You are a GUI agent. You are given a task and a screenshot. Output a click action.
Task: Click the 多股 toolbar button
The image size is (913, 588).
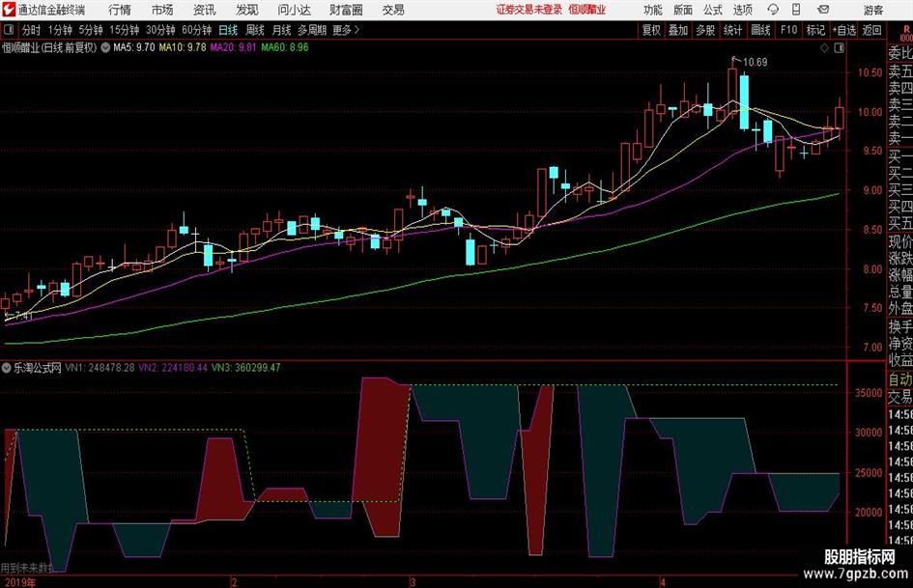click(x=705, y=30)
